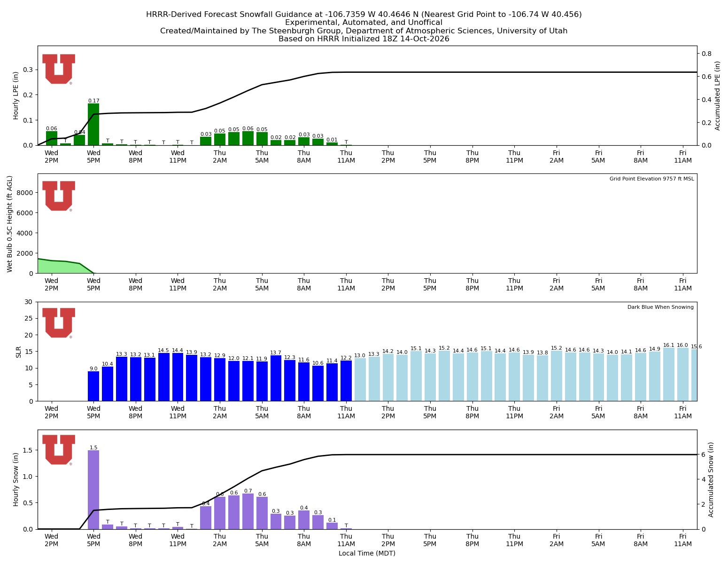728x564 pixels.
Task: Click the "13.7" SLR value label
Action: point(276,352)
